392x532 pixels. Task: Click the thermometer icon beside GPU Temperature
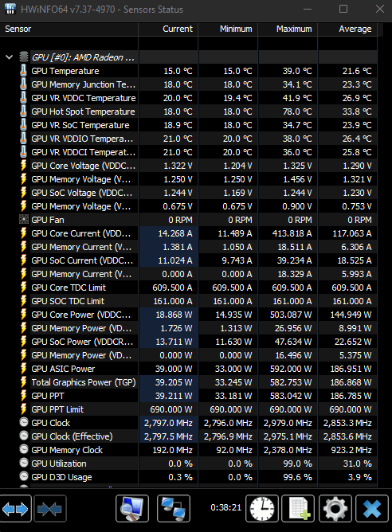click(23, 71)
